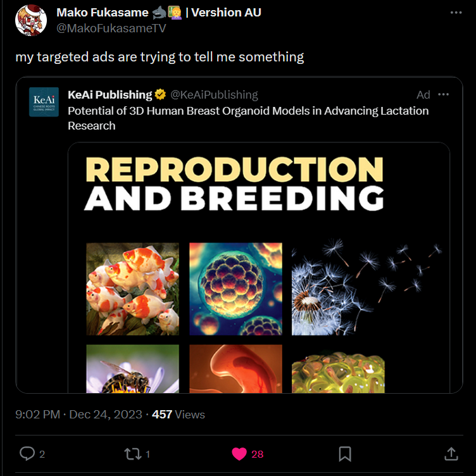Click the gold verified badge beside KeAi Publishing
This screenshot has width=476, height=476.
tap(161, 95)
